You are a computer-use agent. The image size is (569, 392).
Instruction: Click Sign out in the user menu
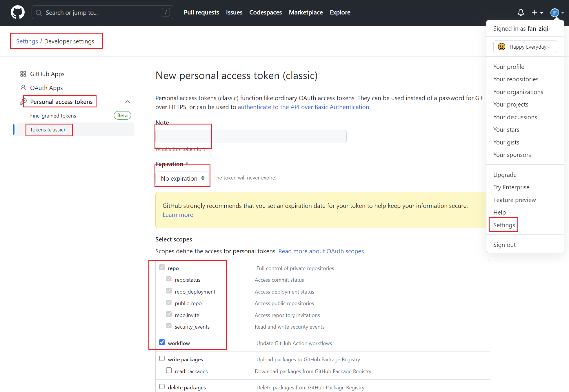pyautogui.click(x=504, y=245)
